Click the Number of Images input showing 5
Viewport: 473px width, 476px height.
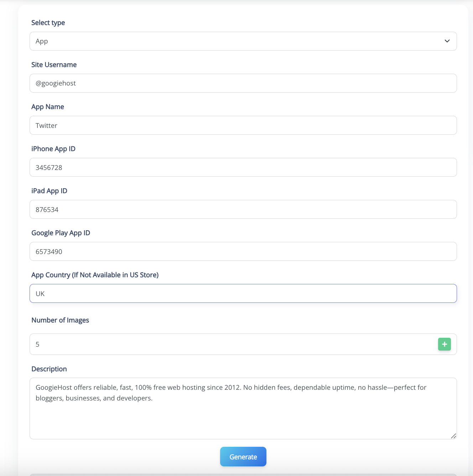[x=232, y=344]
